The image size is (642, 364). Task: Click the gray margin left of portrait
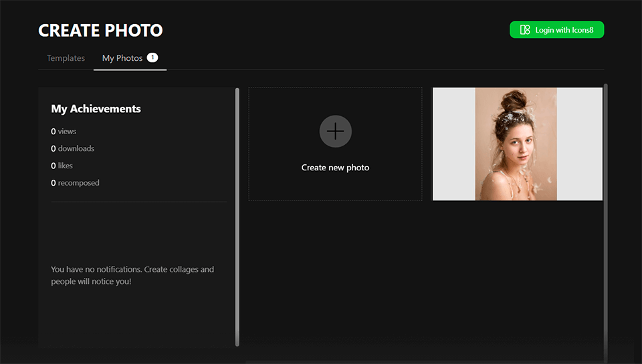click(x=454, y=144)
